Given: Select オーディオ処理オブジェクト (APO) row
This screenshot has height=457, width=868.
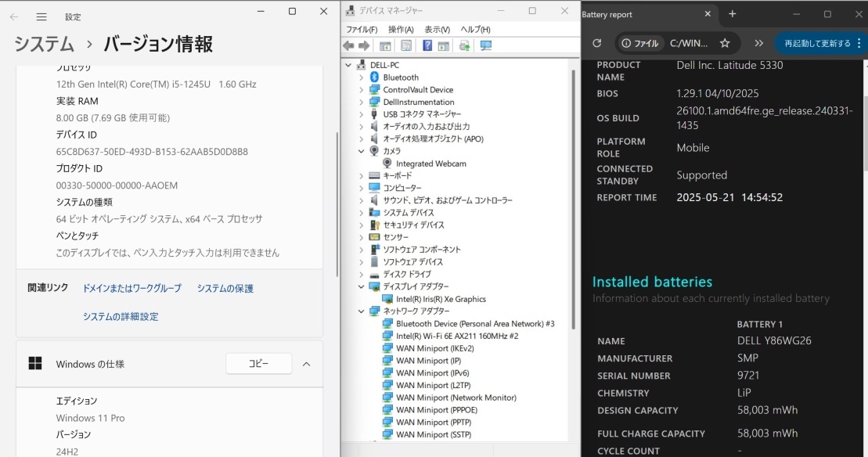Looking at the screenshot, I should 433,139.
